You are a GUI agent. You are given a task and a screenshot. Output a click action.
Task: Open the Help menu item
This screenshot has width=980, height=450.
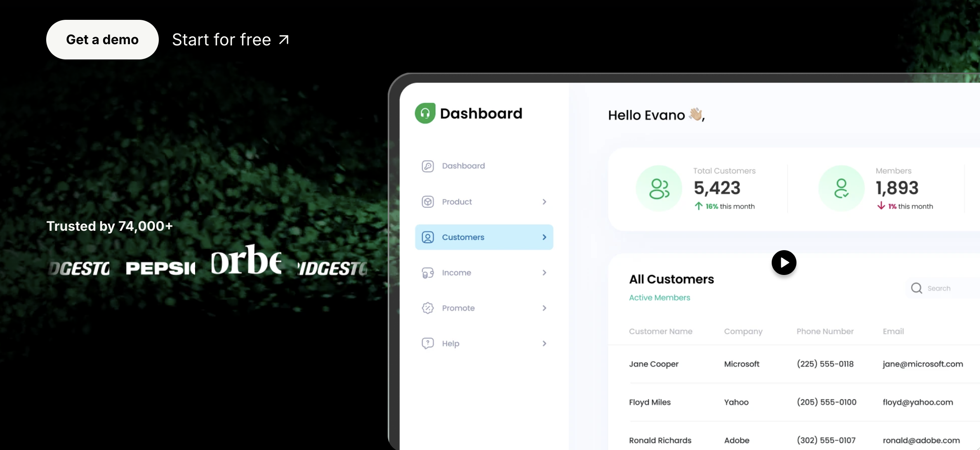point(484,343)
